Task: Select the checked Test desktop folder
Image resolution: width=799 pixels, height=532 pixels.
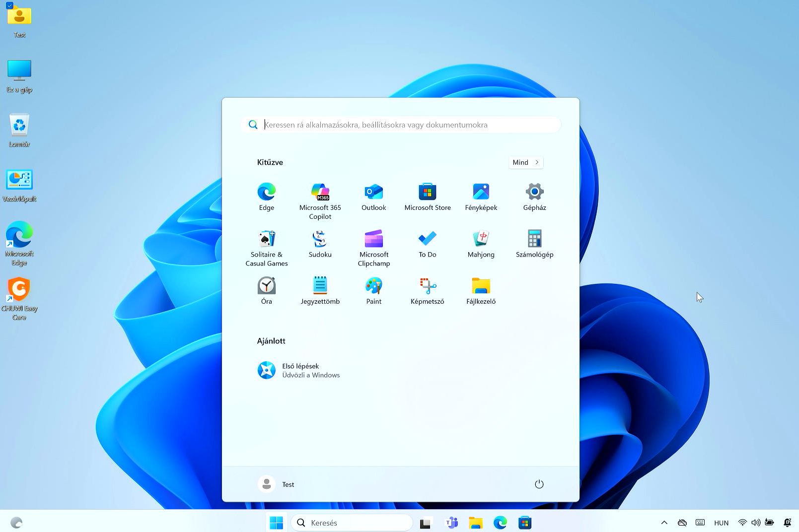Action: point(19,17)
